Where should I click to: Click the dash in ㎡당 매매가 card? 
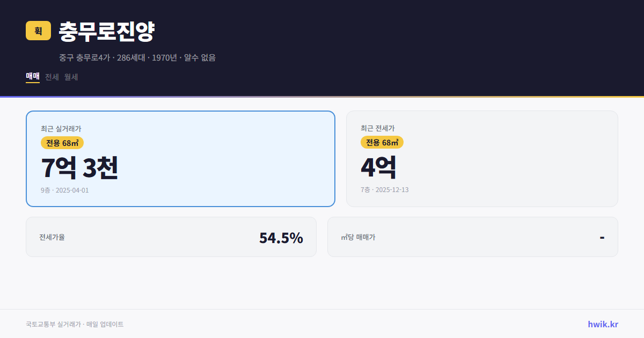(602, 237)
